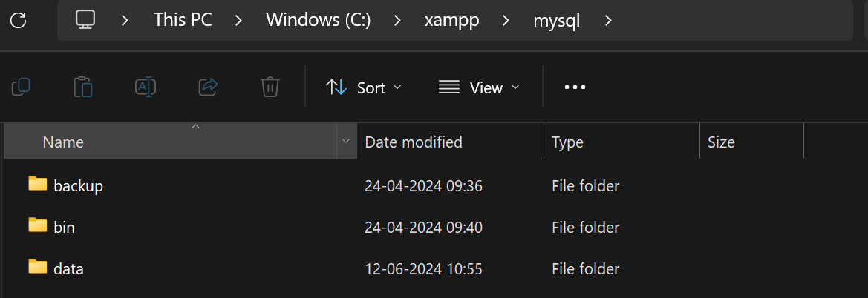
Task: Click the copy icon in toolbar
Action: [x=21, y=87]
